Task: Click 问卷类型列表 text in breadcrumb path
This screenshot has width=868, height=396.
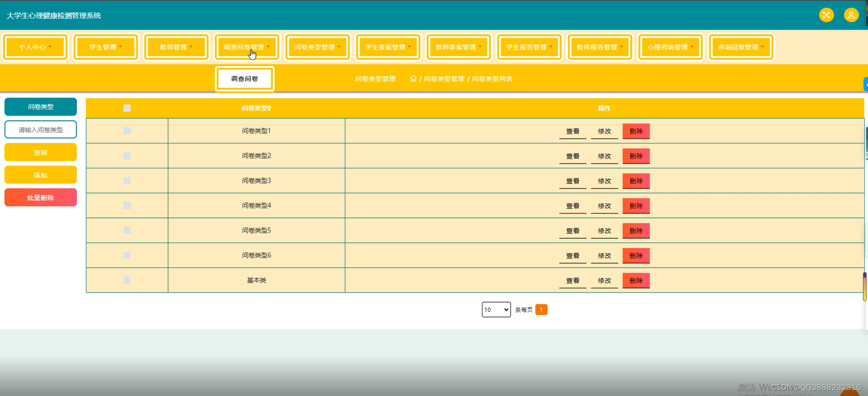Action: [x=492, y=79]
